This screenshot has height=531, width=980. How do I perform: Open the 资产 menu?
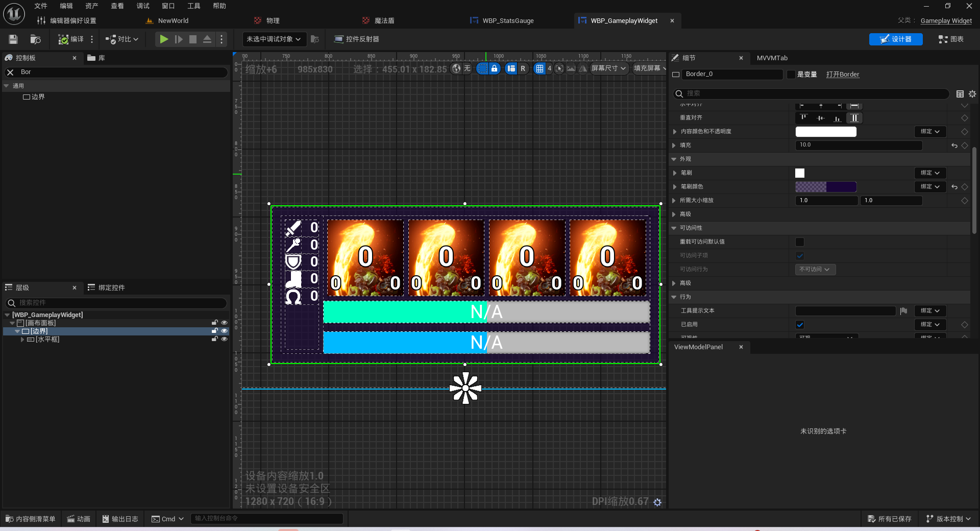click(x=92, y=6)
